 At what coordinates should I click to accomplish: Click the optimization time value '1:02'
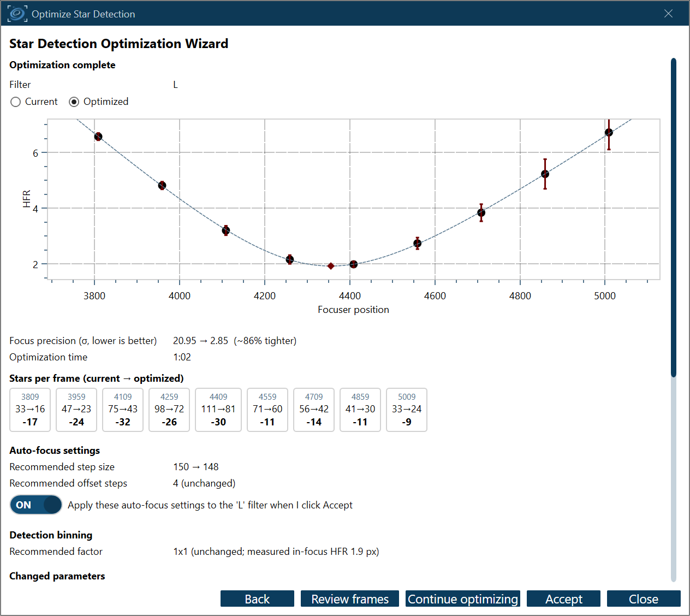182,357
